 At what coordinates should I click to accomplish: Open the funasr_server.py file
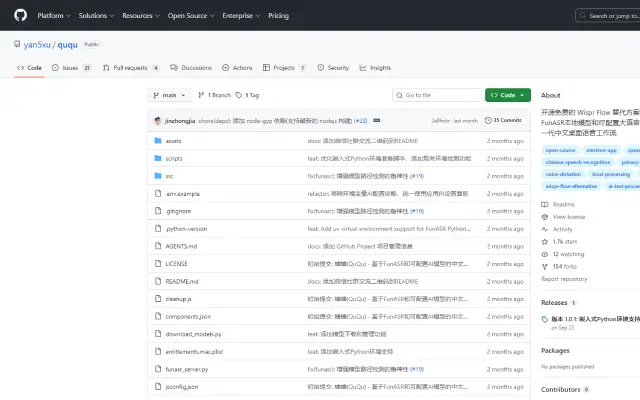tap(187, 369)
